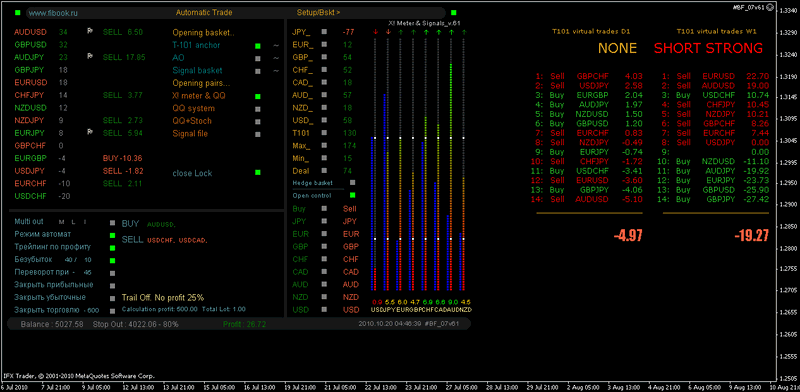Toggle the T-101 anchor square
The width and height of the screenshot is (800, 392).
258,45
